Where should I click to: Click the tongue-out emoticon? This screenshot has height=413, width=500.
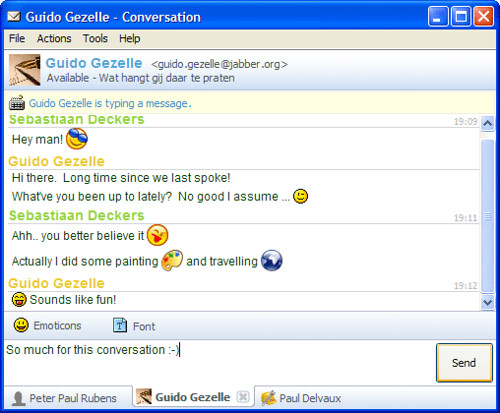[x=157, y=235]
